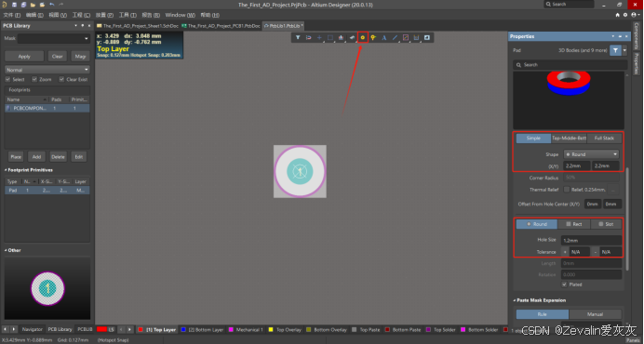Click the Edit footprint button
Screen dimensions: 644x344
[x=79, y=157]
